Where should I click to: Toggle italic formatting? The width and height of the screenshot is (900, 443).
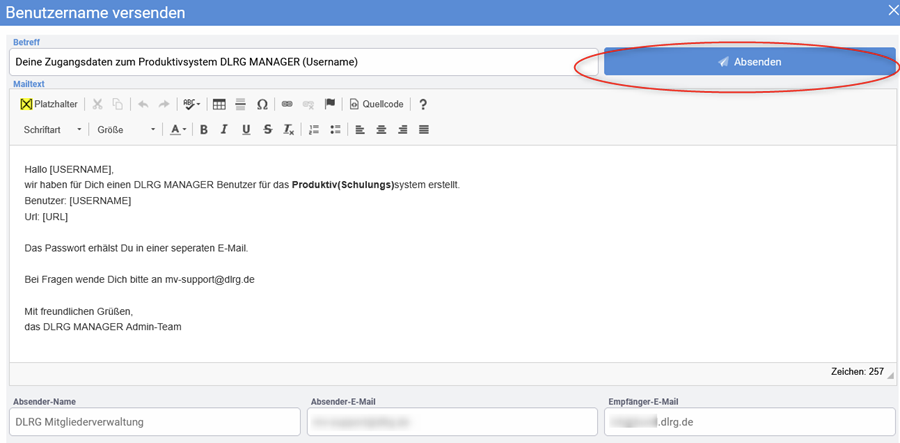point(224,130)
